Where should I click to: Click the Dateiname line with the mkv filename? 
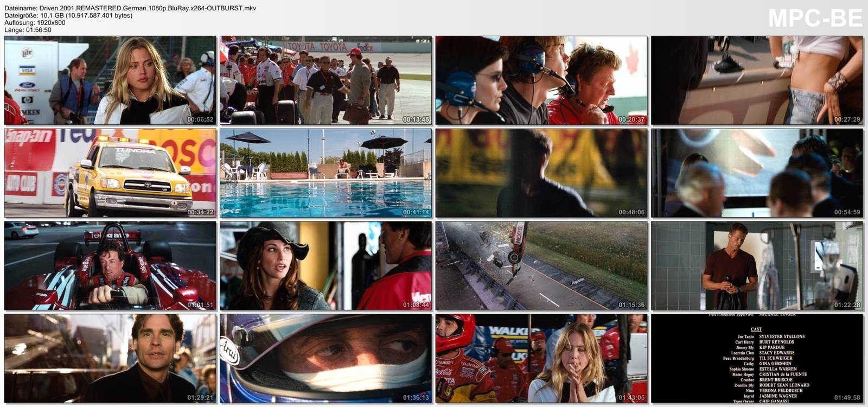[130, 8]
